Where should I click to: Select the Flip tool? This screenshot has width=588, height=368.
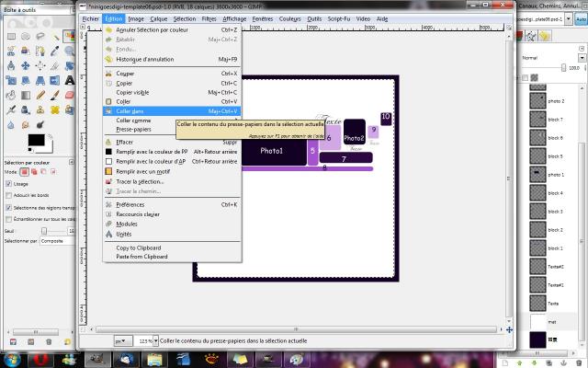[55, 80]
